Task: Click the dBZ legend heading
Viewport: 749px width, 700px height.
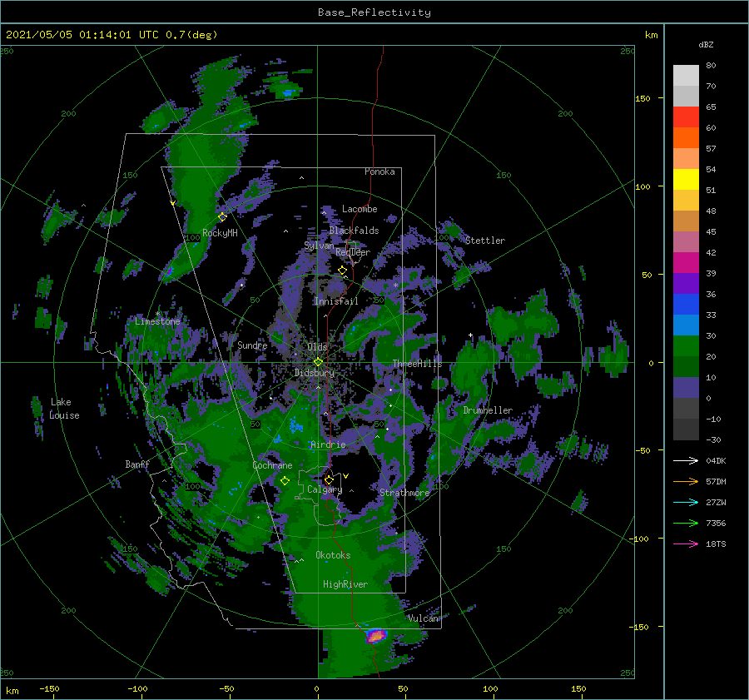Action: (706, 45)
